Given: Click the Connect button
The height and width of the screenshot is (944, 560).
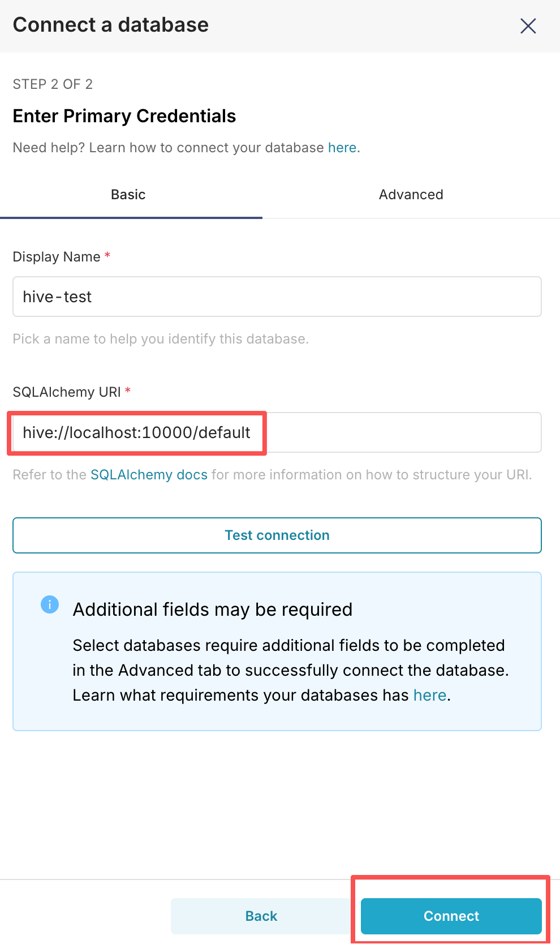Looking at the screenshot, I should click(x=451, y=916).
